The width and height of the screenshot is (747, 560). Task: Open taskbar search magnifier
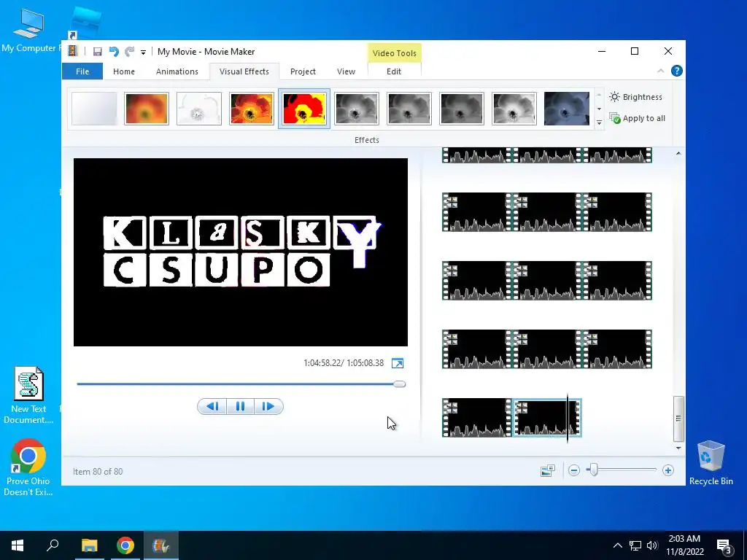(53, 545)
